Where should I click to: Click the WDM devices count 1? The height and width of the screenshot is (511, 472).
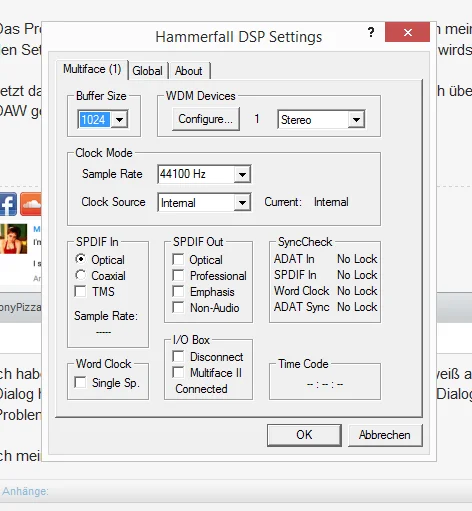[x=257, y=119]
